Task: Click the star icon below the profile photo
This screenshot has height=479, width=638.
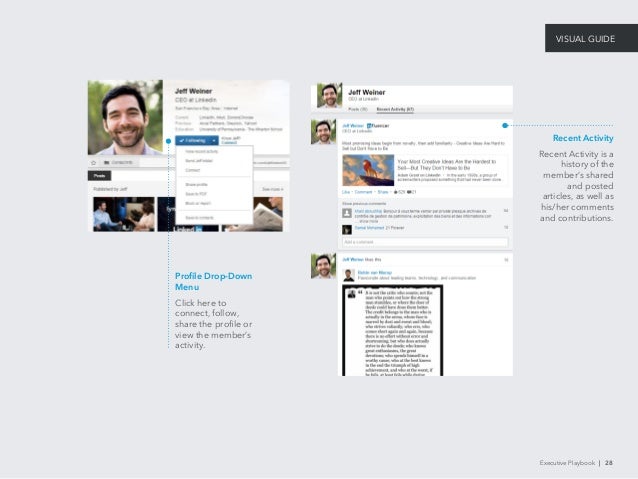Action: (x=94, y=162)
